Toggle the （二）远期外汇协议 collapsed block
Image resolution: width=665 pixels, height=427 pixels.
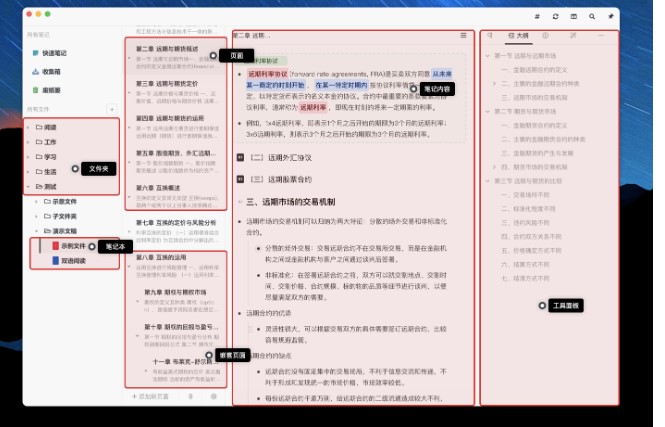tap(241, 157)
